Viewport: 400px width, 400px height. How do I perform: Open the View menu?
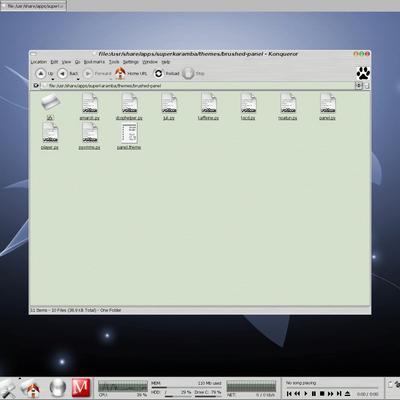(66, 62)
